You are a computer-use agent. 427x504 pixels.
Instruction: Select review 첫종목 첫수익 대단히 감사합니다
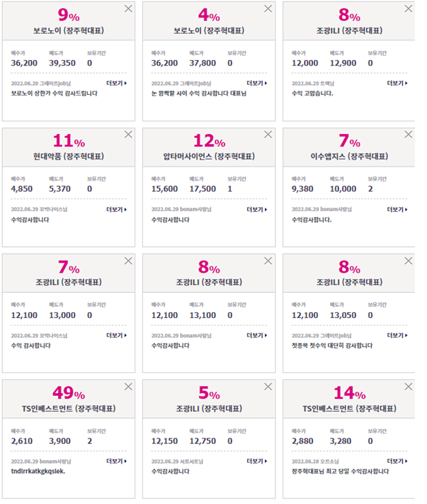(332, 346)
